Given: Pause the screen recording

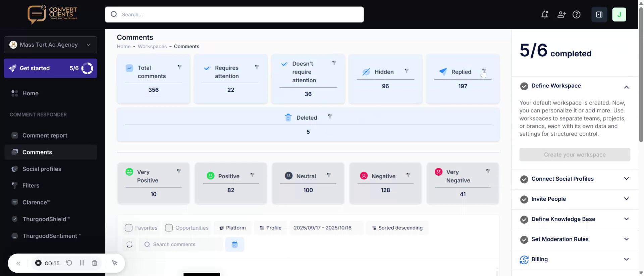Looking at the screenshot, I should point(82,263).
